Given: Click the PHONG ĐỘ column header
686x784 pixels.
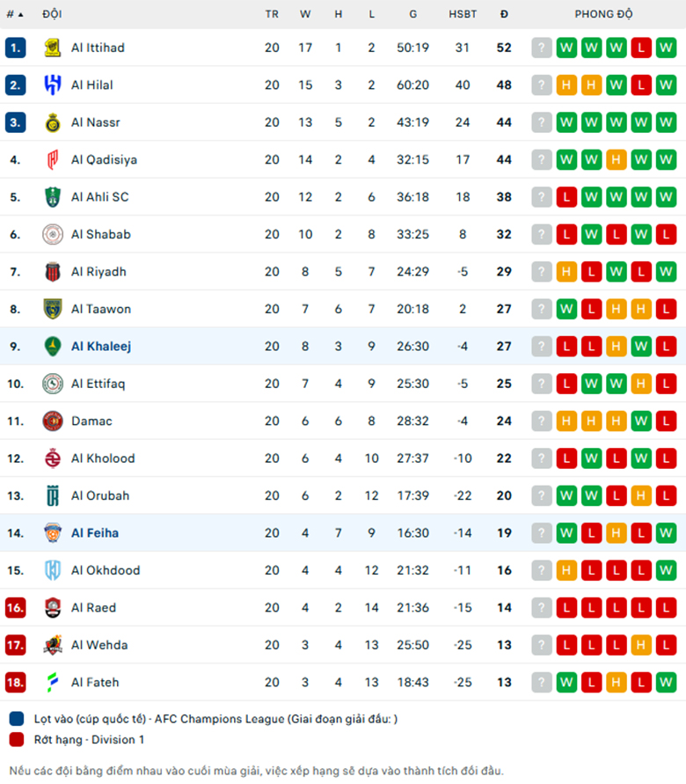Looking at the screenshot, I should coord(603,14).
